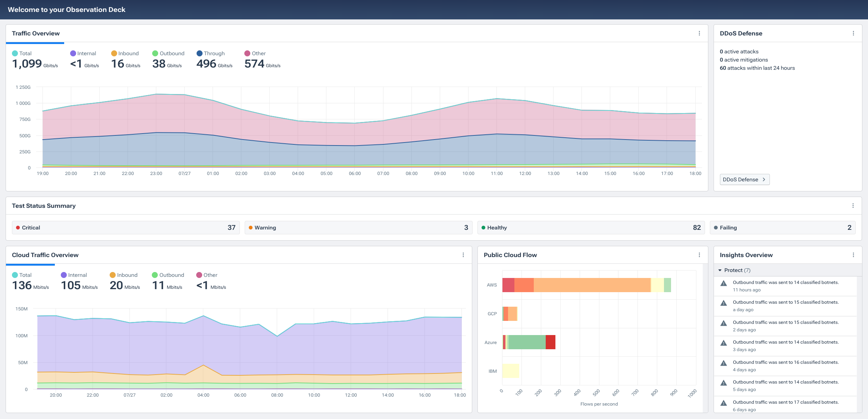This screenshot has width=868, height=419.
Task: Click red Critical status dot
Action: 18,228
